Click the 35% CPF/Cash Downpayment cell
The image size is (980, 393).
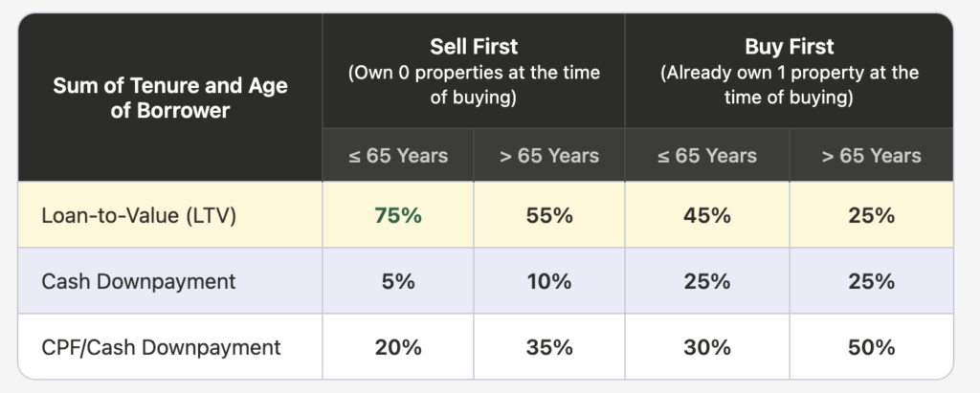pyautogui.click(x=548, y=347)
